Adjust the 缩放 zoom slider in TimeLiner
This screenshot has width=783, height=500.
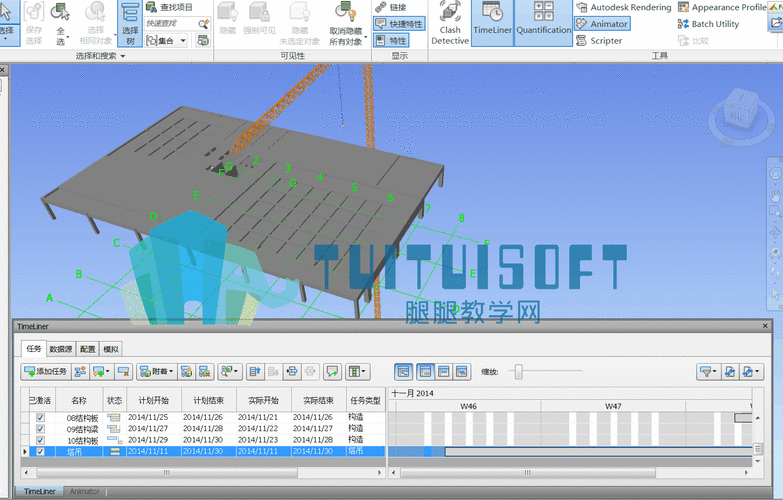click(518, 372)
